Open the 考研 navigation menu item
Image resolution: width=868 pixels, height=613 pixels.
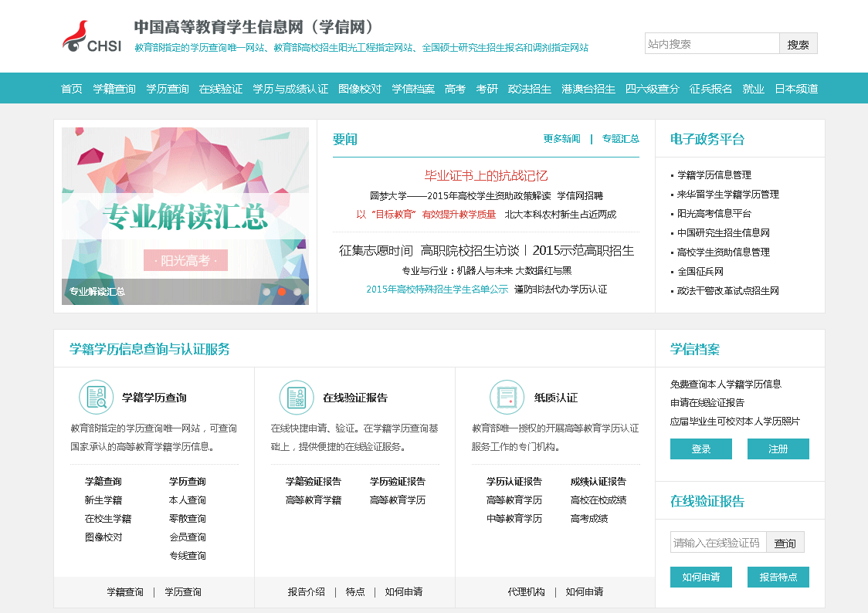(487, 89)
